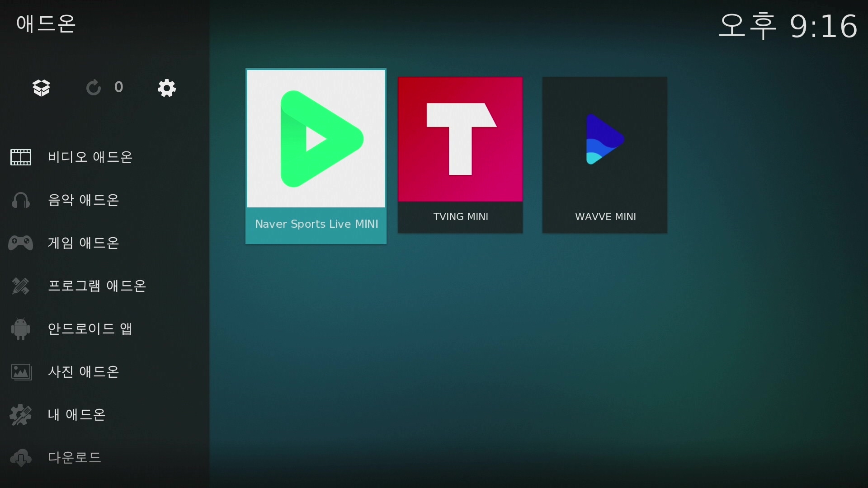
Task: Click the game add-ons controller icon
Action: (21, 243)
